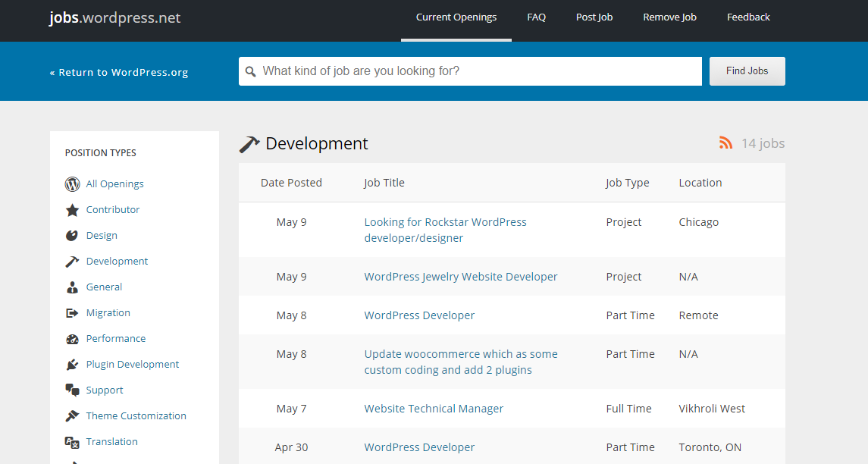Image resolution: width=868 pixels, height=464 pixels.
Task: Click the Vikhroli West location cell
Action: point(712,409)
